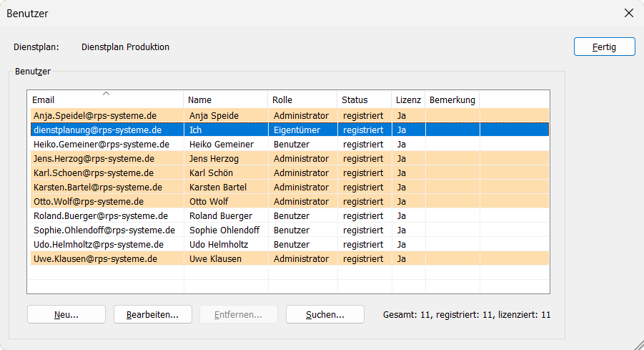644x350 pixels.
Task: Click Administrator role of Uwe Klausen
Action: coord(302,258)
